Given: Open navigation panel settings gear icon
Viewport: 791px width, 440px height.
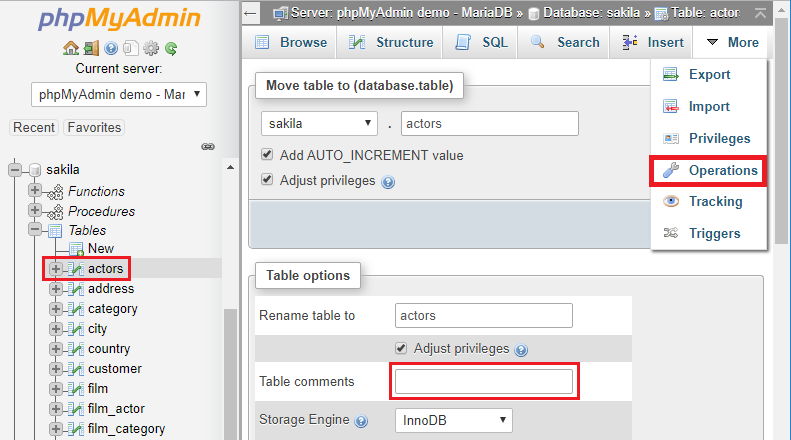Looking at the screenshot, I should click(x=151, y=48).
